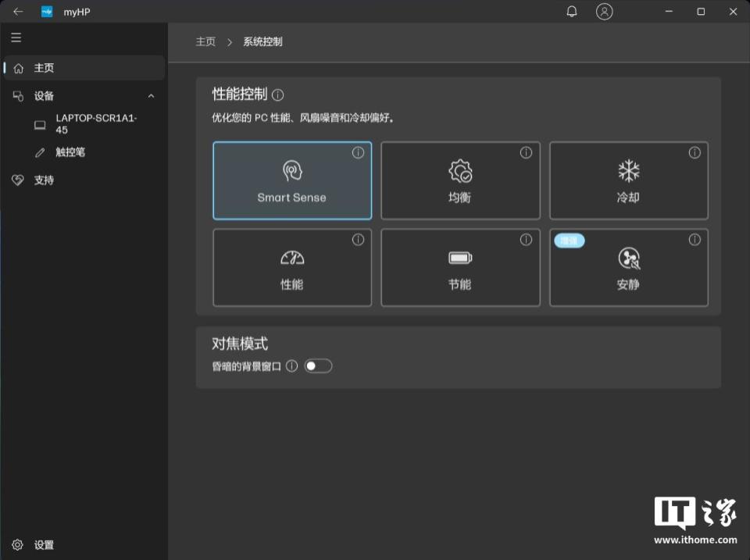Select 主页 in the breadcrumb trail
The height and width of the screenshot is (560, 750).
point(205,41)
